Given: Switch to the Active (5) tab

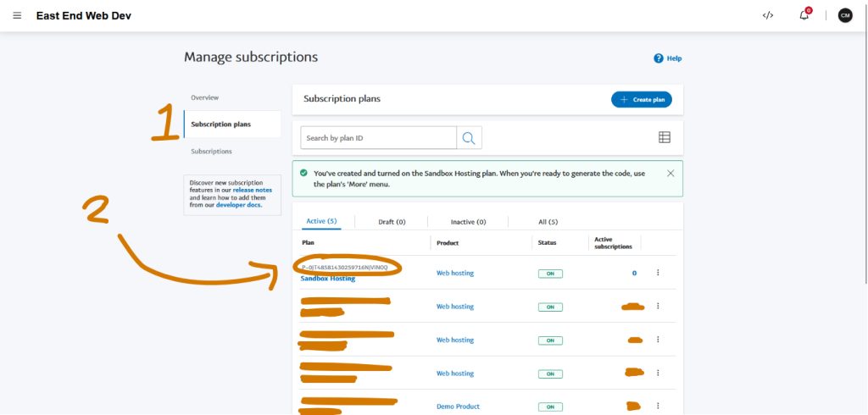Looking at the screenshot, I should (x=321, y=221).
